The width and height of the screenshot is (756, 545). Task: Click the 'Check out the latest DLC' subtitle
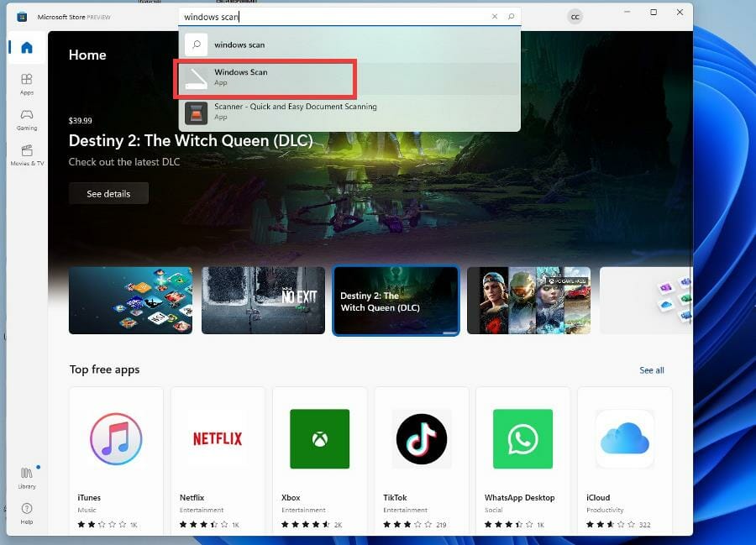pyautogui.click(x=124, y=162)
